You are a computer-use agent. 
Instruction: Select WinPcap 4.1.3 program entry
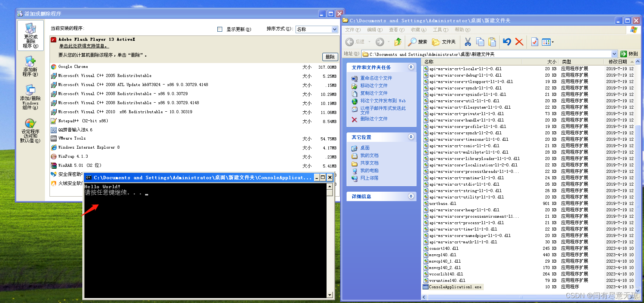(x=194, y=157)
